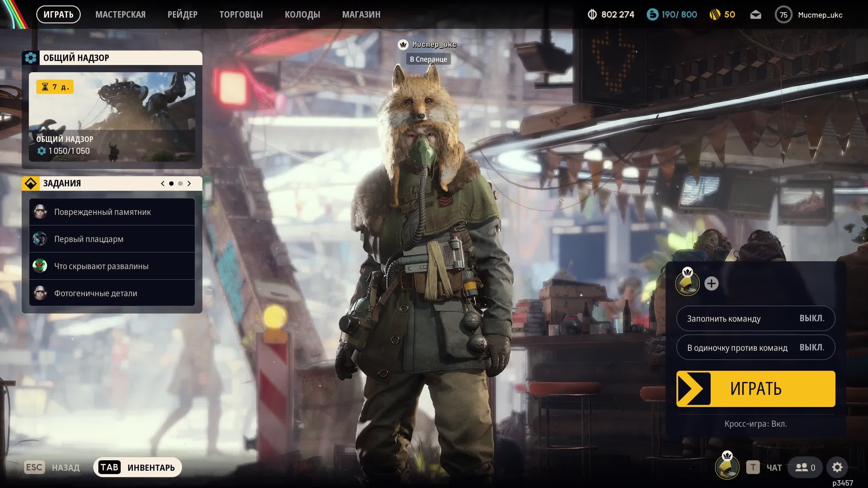This screenshot has width=868, height=488.
Task: Open the party leader avatar in squad panel
Action: [x=688, y=284]
